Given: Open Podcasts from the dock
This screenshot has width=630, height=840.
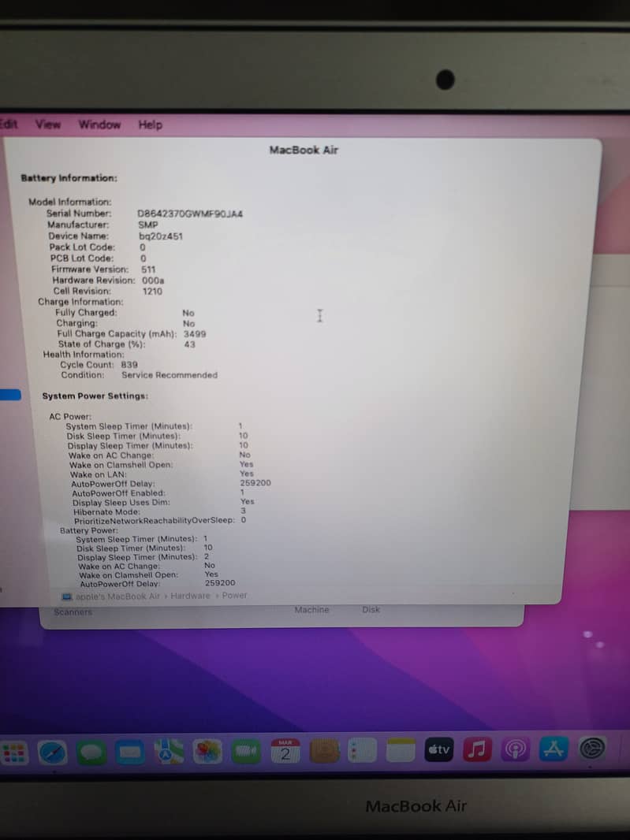Looking at the screenshot, I should tap(516, 749).
